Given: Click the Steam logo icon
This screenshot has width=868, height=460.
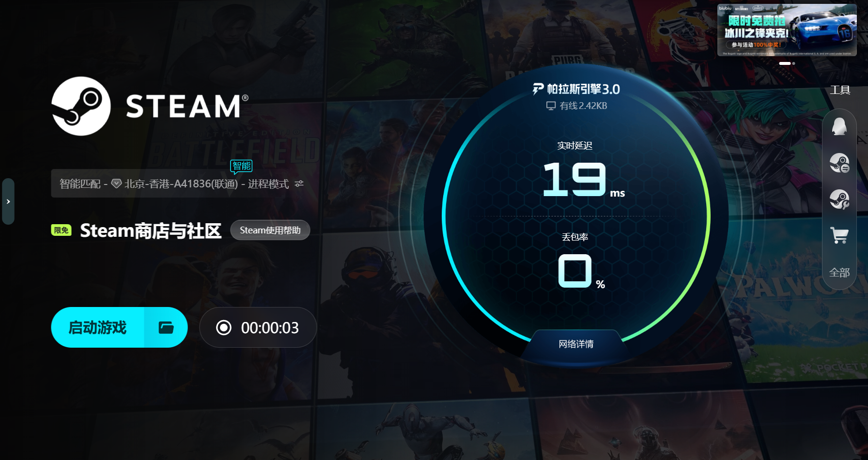Looking at the screenshot, I should 81,106.
